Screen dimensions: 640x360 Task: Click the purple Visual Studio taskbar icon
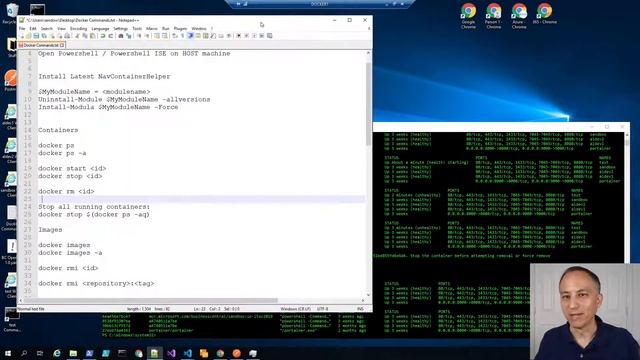coord(171,353)
